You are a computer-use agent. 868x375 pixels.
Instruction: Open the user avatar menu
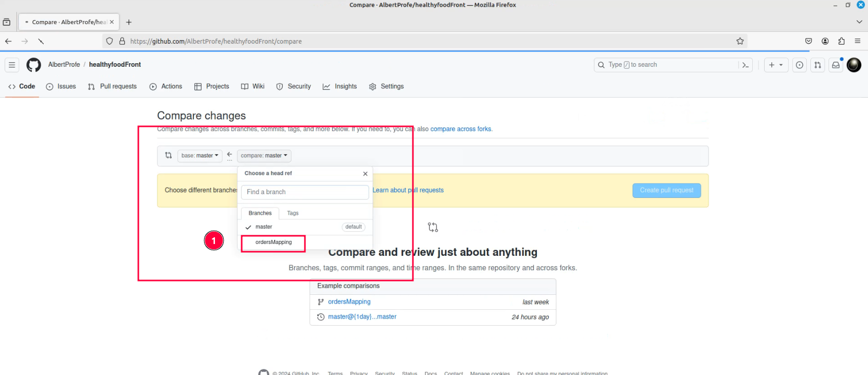pyautogui.click(x=854, y=65)
